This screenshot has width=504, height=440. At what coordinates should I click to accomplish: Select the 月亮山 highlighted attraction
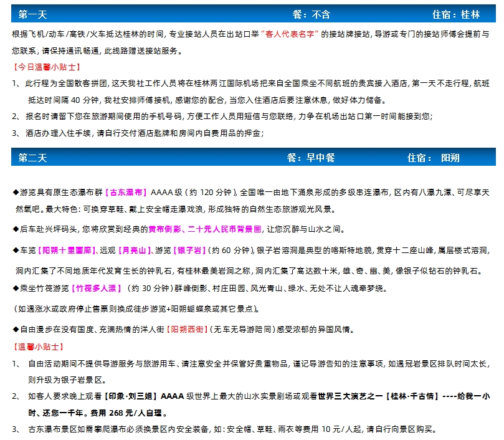[x=134, y=251]
